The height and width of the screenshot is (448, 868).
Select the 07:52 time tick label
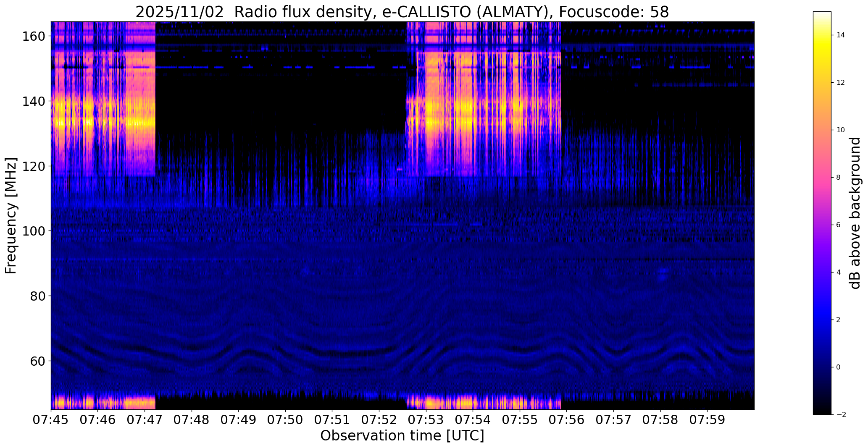pyautogui.click(x=379, y=419)
